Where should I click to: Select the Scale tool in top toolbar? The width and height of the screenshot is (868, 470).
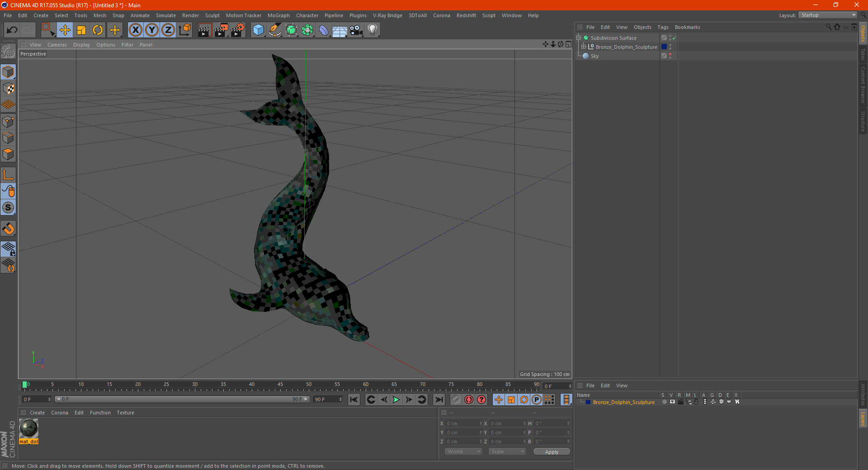coord(81,30)
